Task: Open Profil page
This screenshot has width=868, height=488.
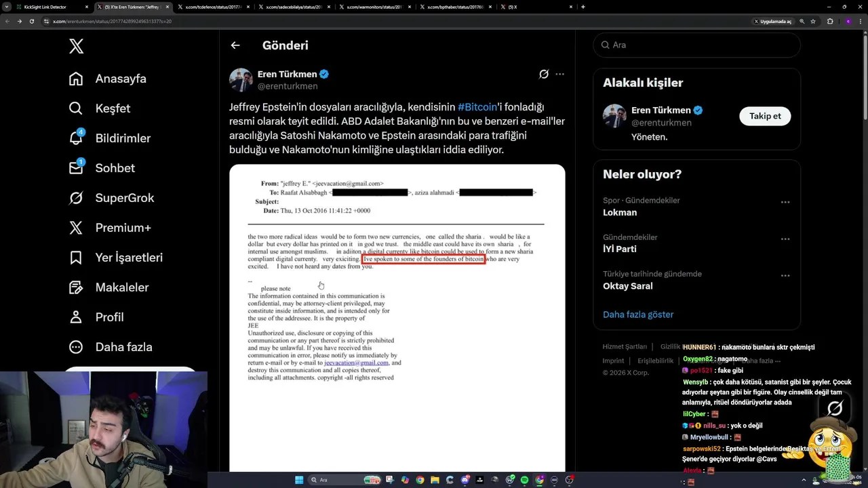Action: [x=96, y=317]
